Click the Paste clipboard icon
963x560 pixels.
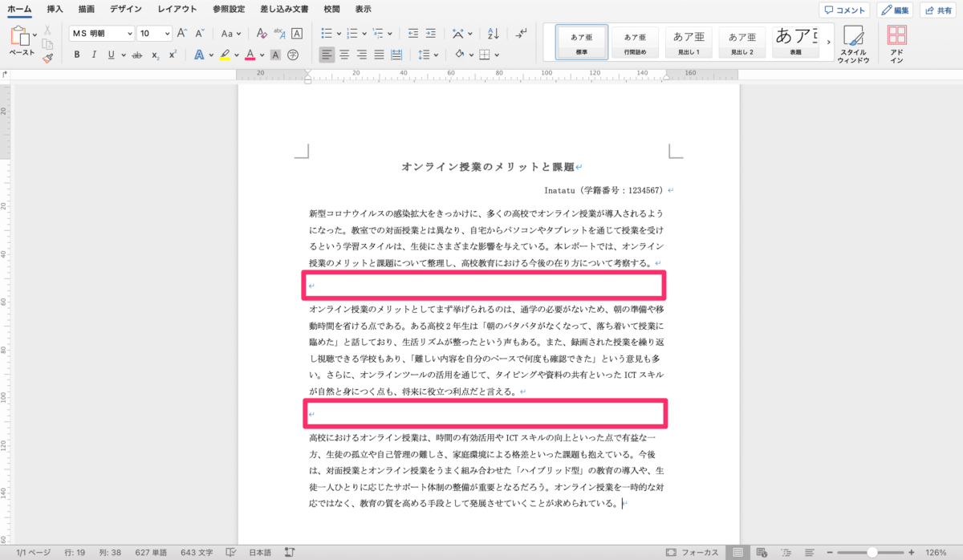(x=19, y=37)
